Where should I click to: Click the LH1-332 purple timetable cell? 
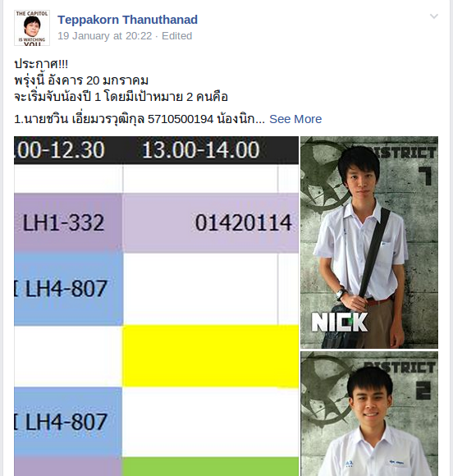(68, 222)
